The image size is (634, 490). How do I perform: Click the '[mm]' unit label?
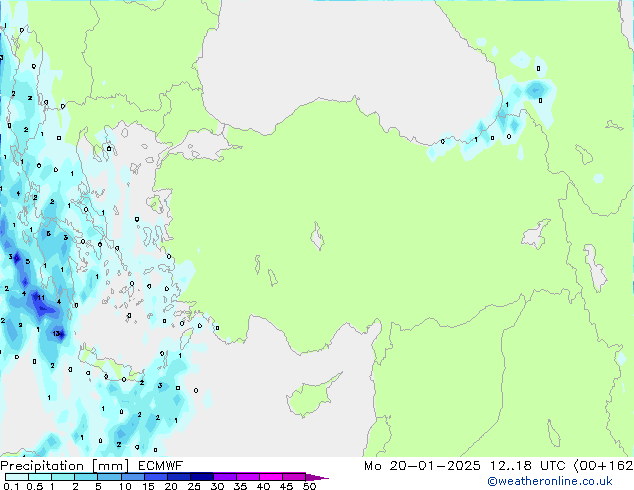[x=111, y=466]
